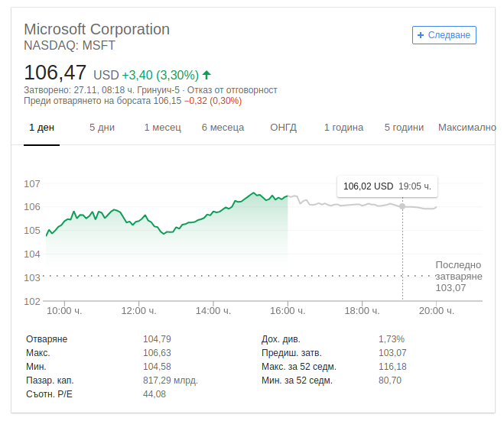Click the gray marker dot on chart line
The image size is (504, 421).
click(402, 206)
